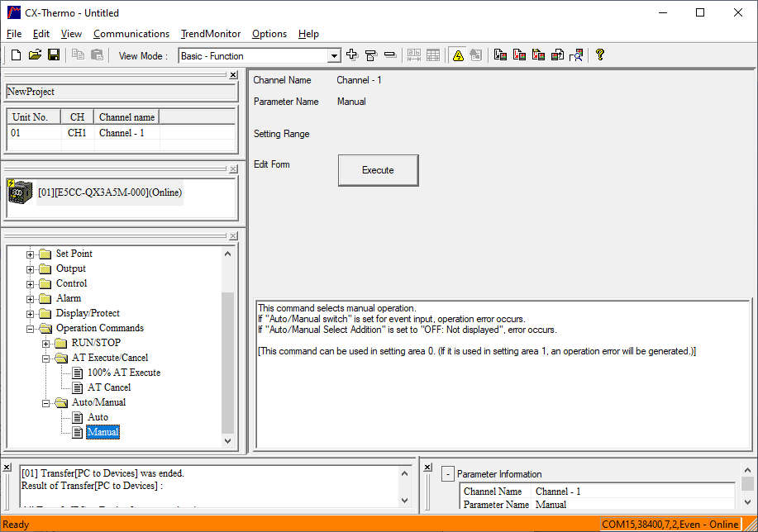
Task: Click the Channel name column header
Action: coord(126,117)
